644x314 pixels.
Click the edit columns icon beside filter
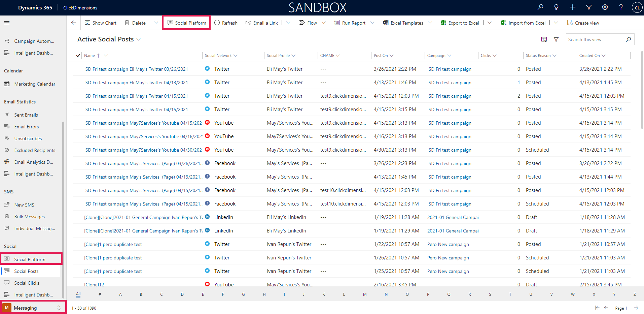[x=544, y=39]
